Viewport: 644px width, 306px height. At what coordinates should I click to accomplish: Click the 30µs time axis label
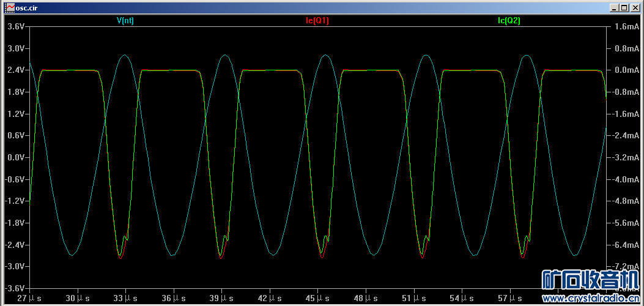(x=78, y=297)
